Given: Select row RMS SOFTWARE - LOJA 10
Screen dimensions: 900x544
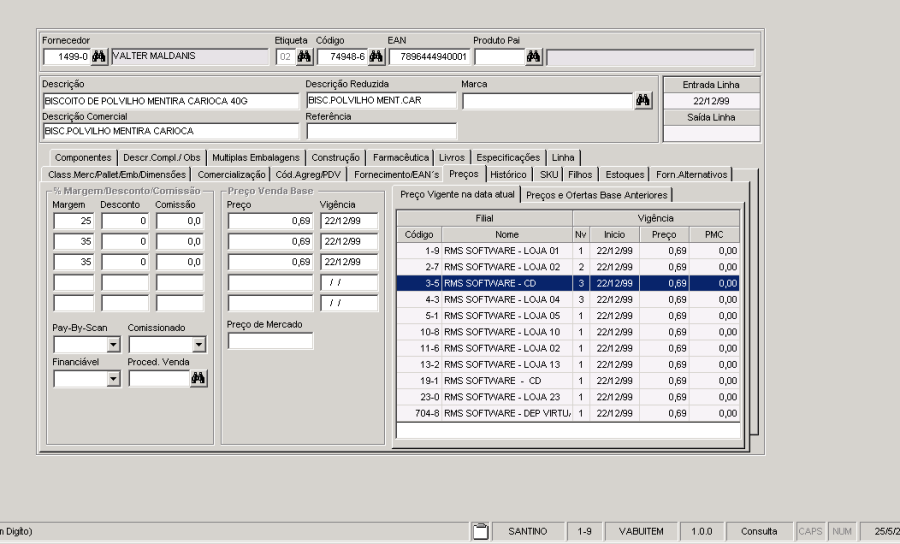Looking at the screenshot, I should pyautogui.click(x=568, y=332).
